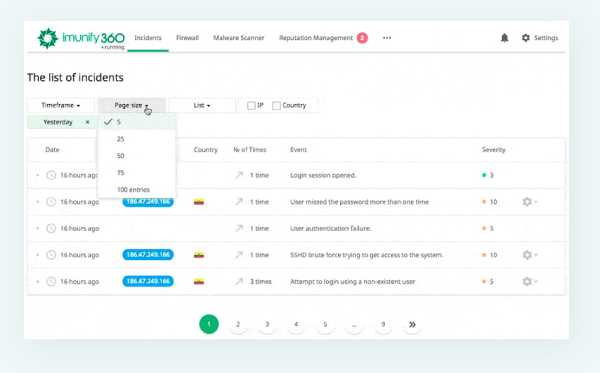Click arrow icon in missed password row
This screenshot has height=373, width=600.
point(239,202)
